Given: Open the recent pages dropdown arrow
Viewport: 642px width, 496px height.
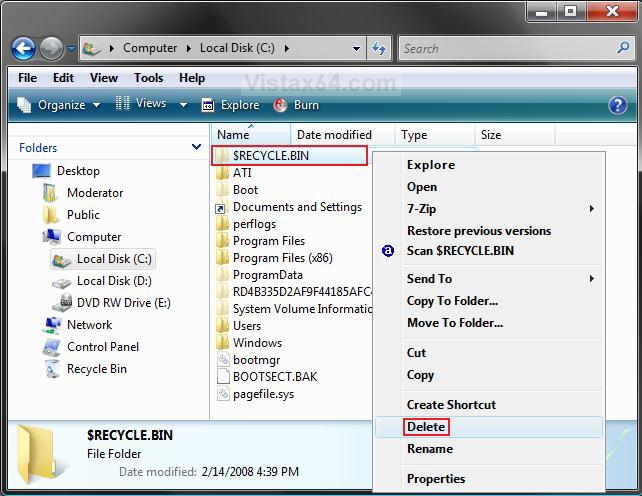Looking at the screenshot, I should coord(71,49).
